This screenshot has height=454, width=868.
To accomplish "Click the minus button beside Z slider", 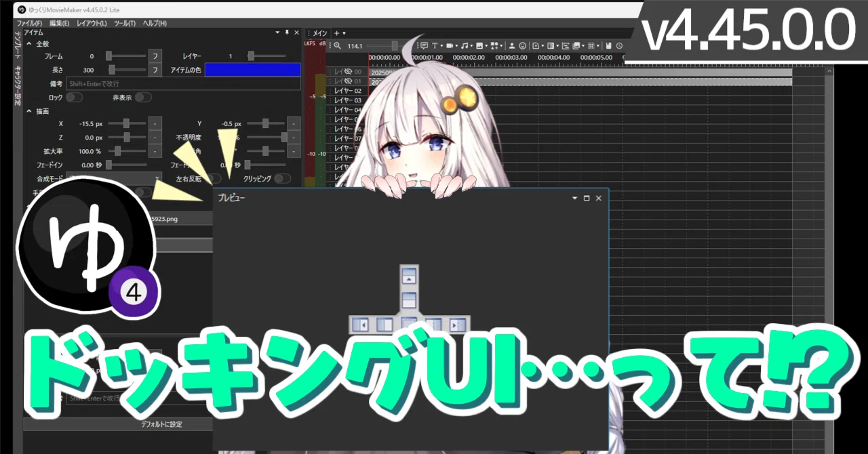I will coord(155,137).
